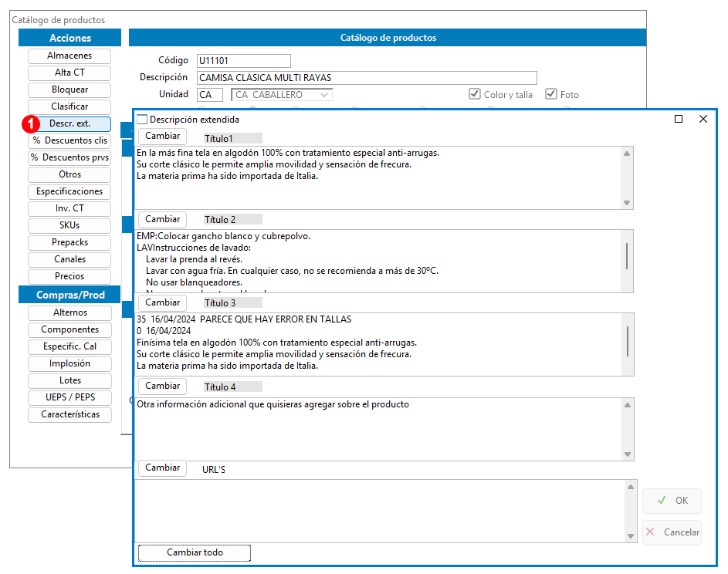Click text 'La materia prima' in Título1 area
This screenshot has height=574, width=728.
(171, 177)
